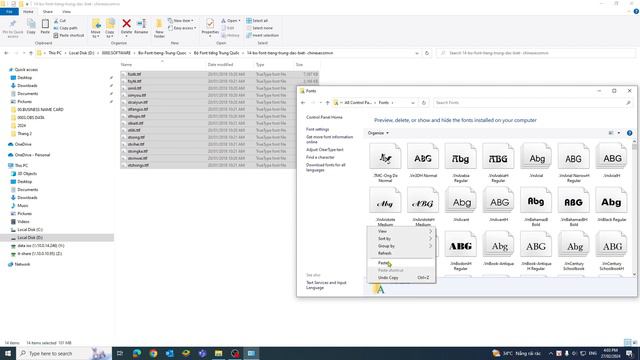Screen dimensions: 640x360
Task: Switch to the View ribbon tab
Action: pos(66,11)
